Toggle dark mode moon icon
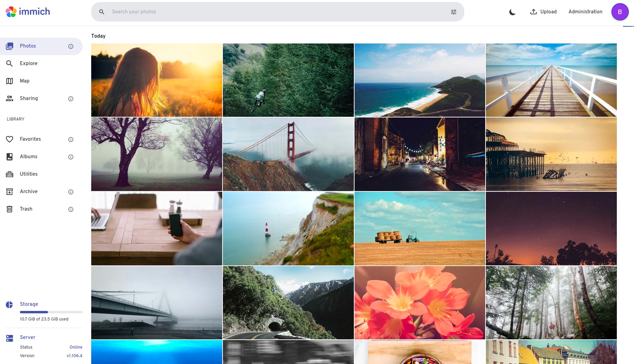 (512, 12)
